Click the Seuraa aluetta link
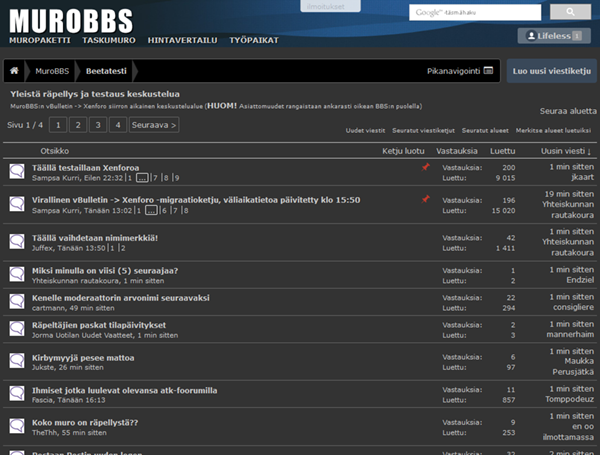The height and width of the screenshot is (455, 600). click(x=567, y=111)
